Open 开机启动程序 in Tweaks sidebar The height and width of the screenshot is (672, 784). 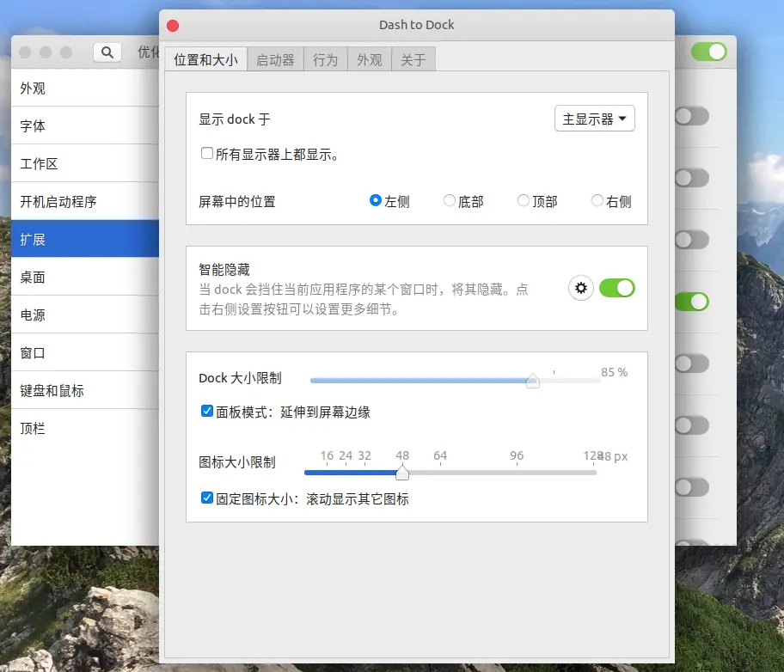85,201
